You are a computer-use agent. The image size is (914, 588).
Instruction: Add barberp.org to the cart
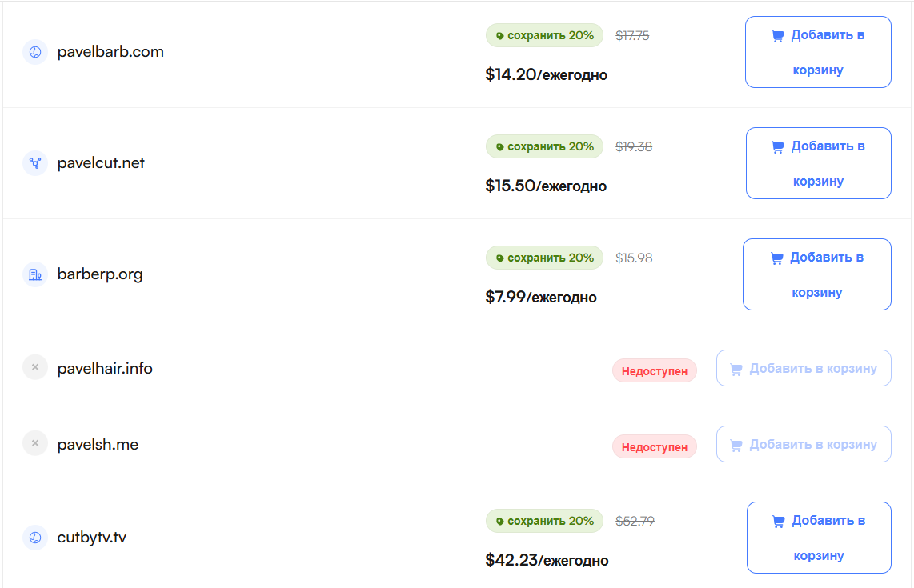pyautogui.click(x=816, y=274)
